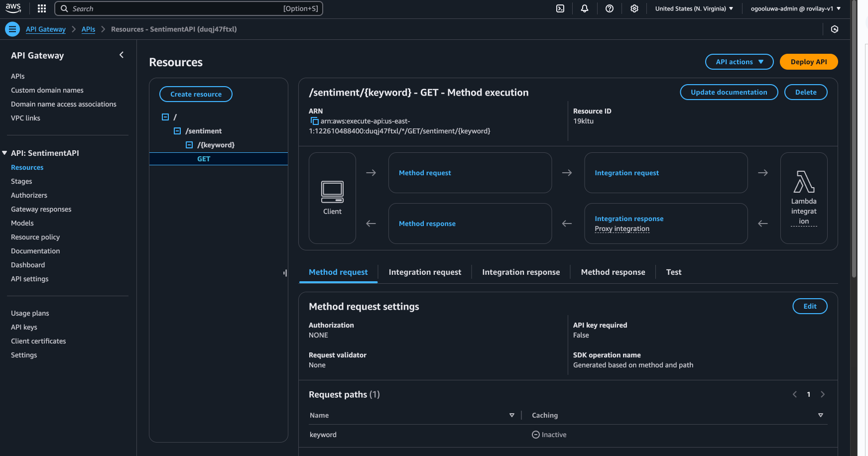The image size is (868, 456).
Task: Open Resource policy in the sidebar
Action: click(x=35, y=237)
